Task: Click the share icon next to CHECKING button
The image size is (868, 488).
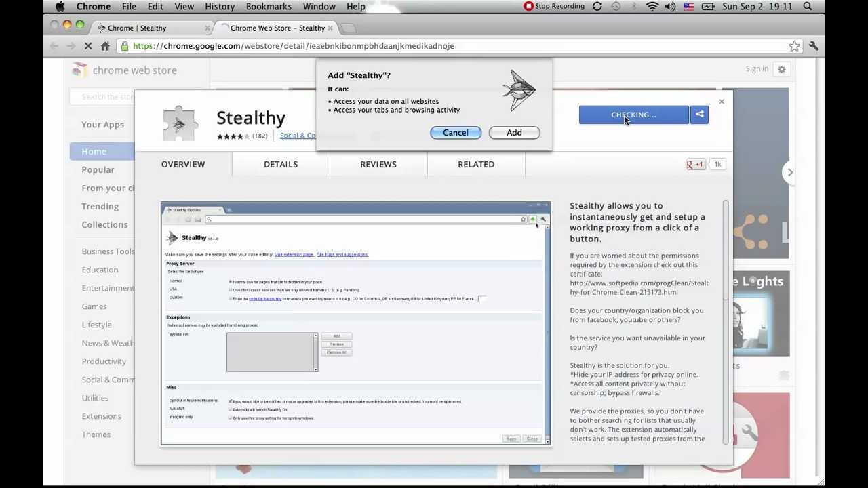Action: [700, 115]
